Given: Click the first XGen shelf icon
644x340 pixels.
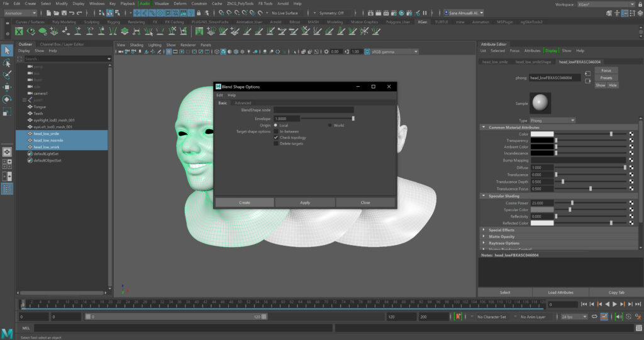Looking at the screenshot, I should pyautogui.click(x=19, y=31).
